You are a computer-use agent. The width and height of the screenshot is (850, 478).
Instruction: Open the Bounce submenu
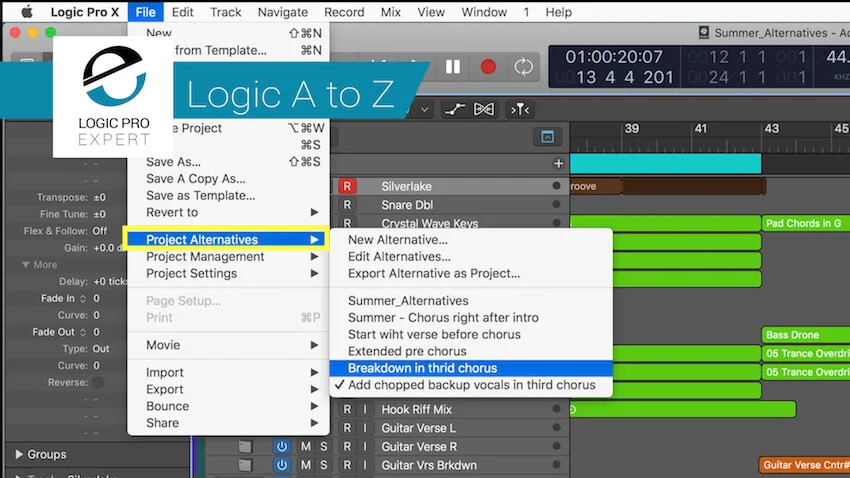click(x=228, y=406)
